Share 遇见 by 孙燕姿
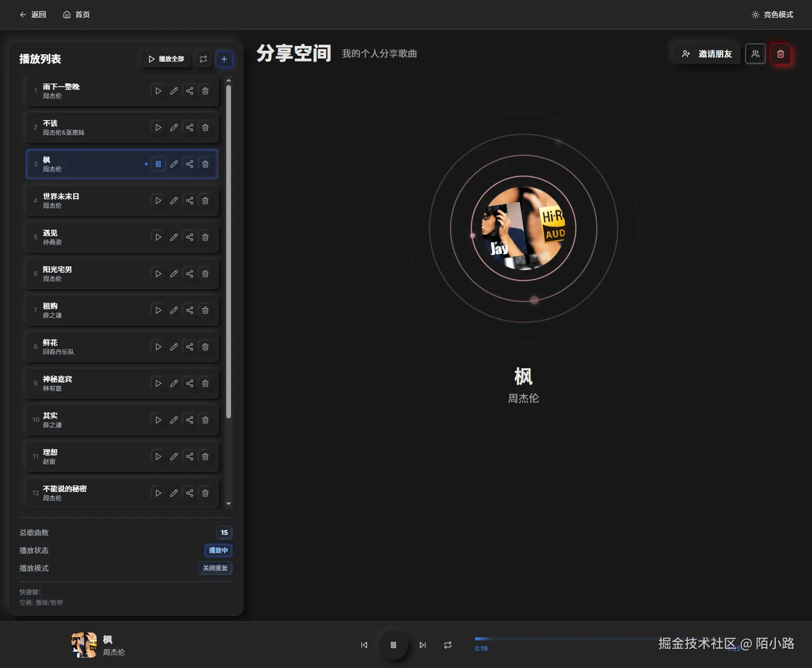The image size is (812, 668). click(x=189, y=237)
